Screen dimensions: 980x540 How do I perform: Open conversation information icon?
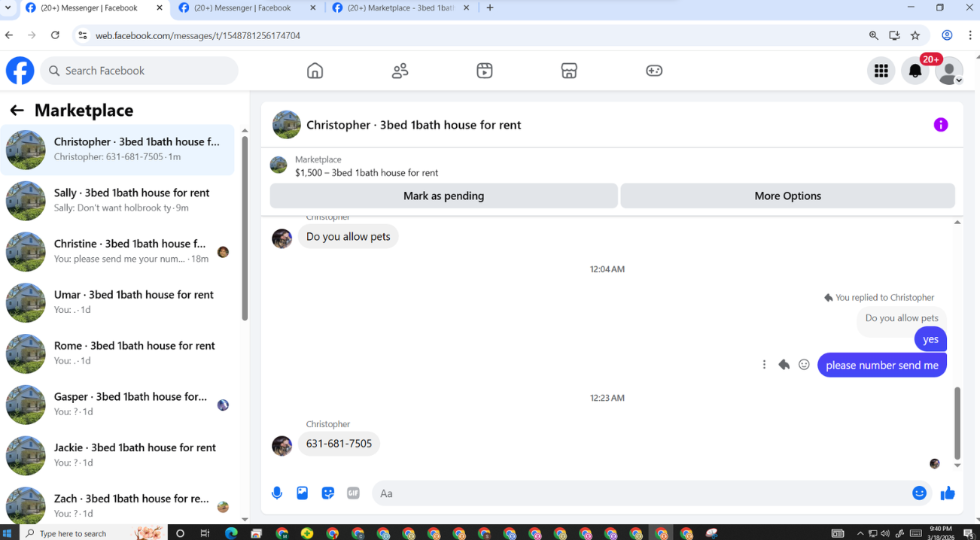point(941,125)
